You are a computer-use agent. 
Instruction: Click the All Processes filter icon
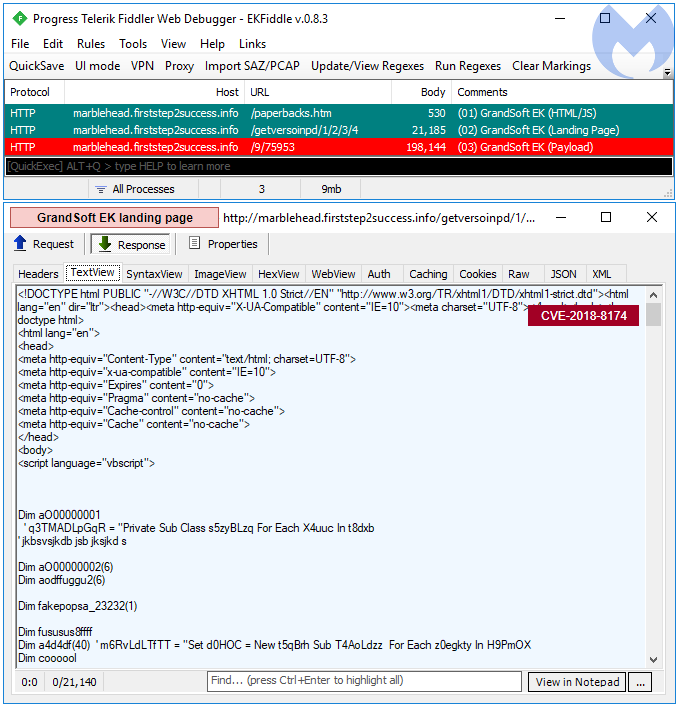101,189
